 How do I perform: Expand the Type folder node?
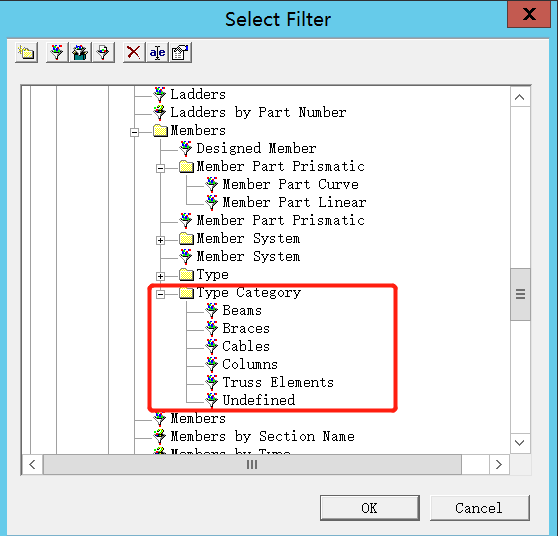pos(160,276)
